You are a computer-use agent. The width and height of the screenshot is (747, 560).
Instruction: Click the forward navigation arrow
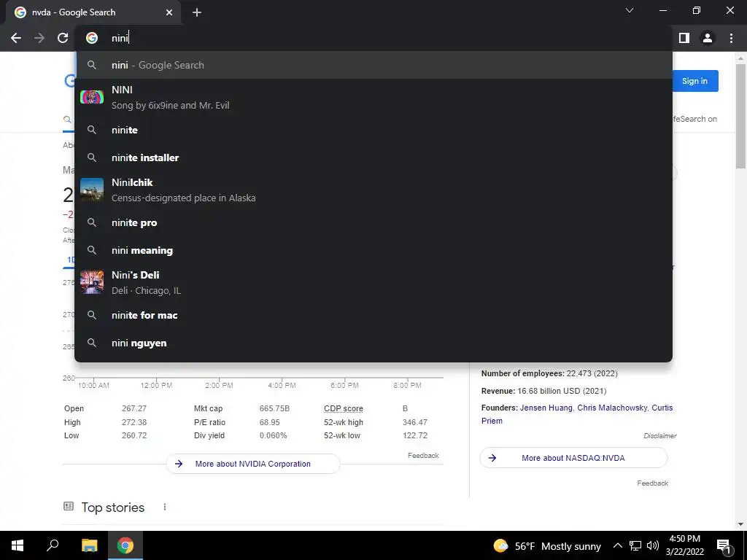[x=39, y=38]
